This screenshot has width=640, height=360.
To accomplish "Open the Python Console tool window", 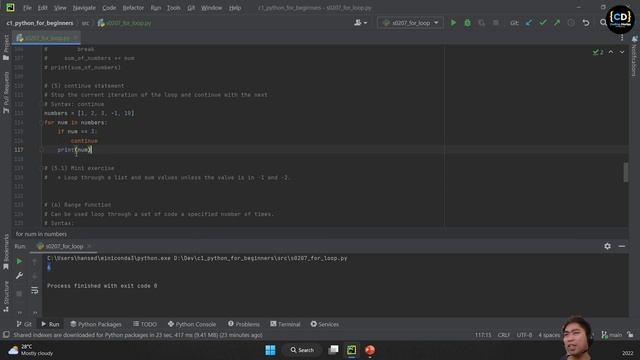I will tap(192, 324).
